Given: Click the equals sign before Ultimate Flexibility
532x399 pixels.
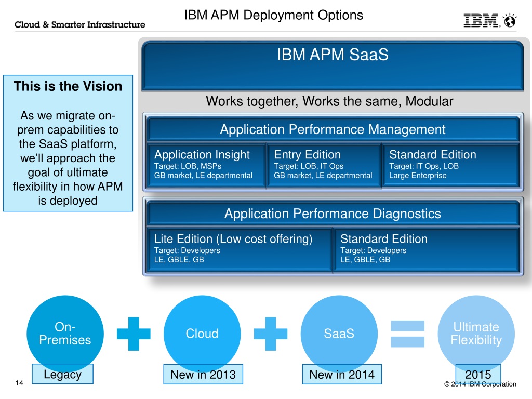Looking at the screenshot, I should pos(407,334).
